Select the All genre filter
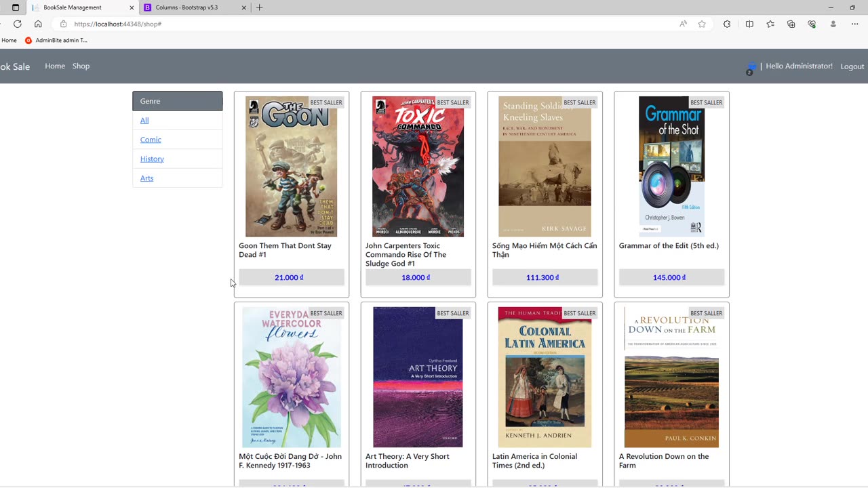The width and height of the screenshot is (868, 488). 144,120
